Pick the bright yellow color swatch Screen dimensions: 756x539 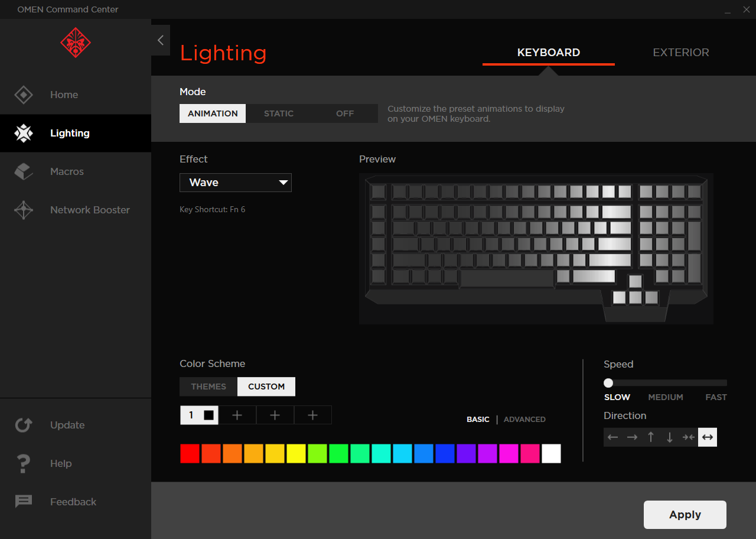296,453
